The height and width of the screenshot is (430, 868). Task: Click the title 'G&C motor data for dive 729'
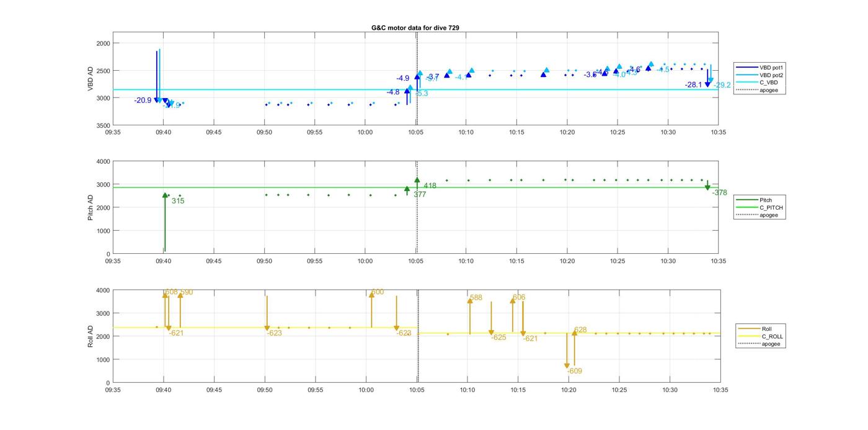[x=415, y=28]
